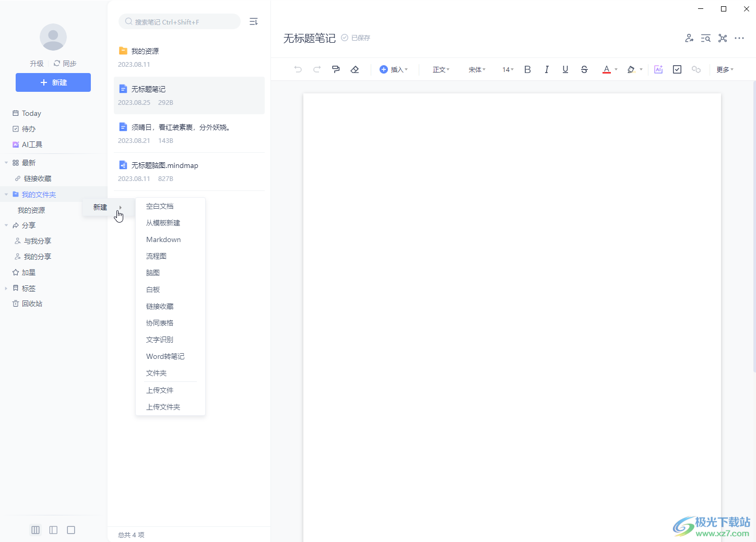Click the 升级 upgrade link
756x542 pixels.
point(37,63)
